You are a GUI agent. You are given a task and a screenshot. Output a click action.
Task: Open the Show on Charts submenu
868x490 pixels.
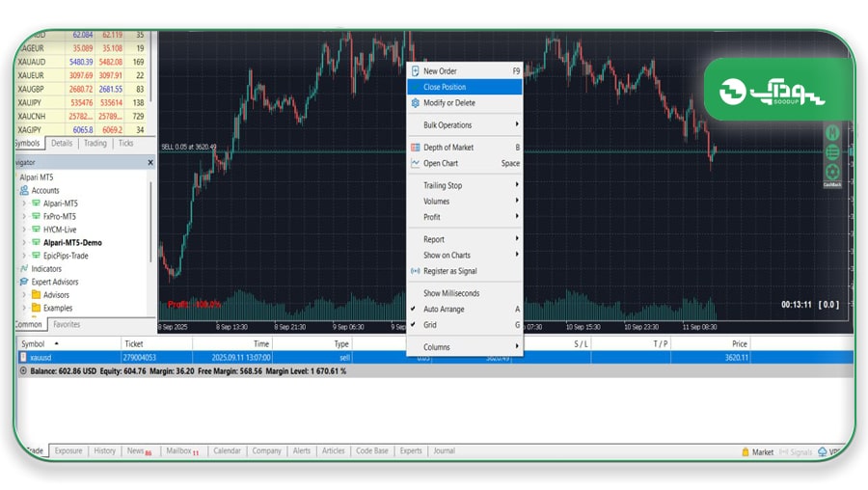(x=465, y=256)
